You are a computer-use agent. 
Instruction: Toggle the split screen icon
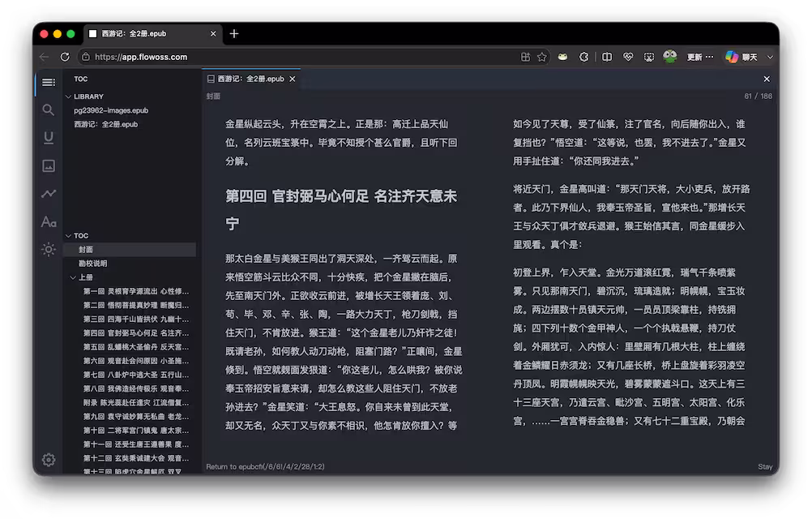tap(607, 57)
